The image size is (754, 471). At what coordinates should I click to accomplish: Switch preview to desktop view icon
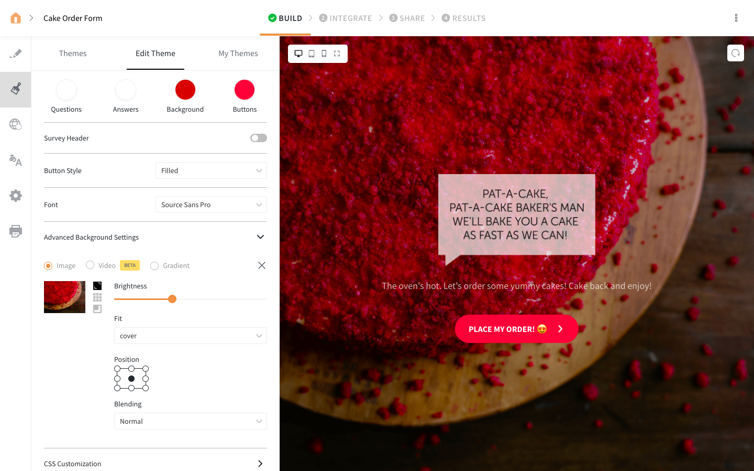298,53
